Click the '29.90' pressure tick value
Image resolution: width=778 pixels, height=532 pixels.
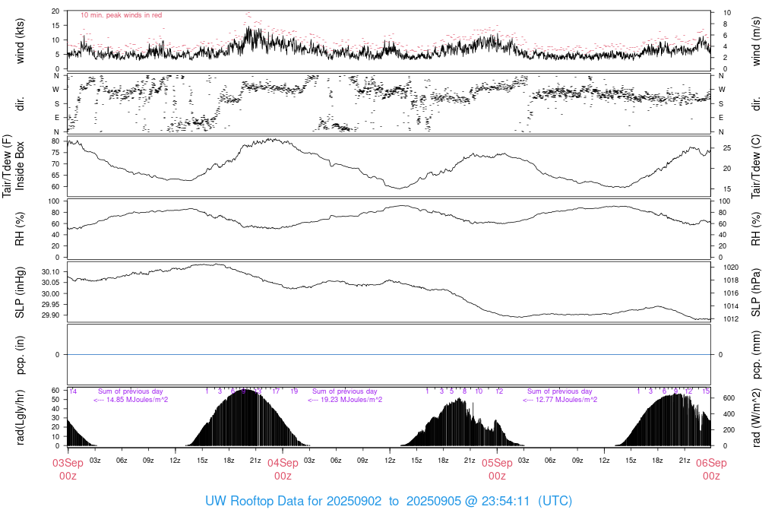51,315
